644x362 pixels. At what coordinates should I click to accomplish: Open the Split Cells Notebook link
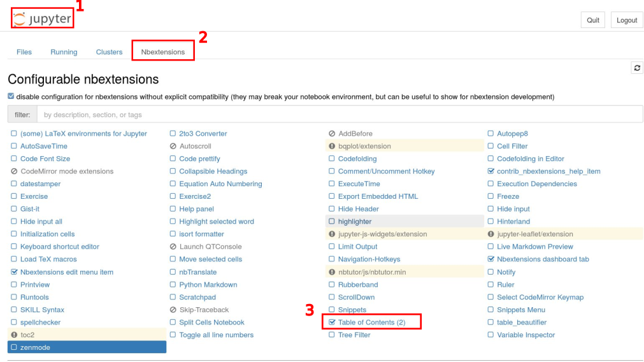click(x=211, y=322)
